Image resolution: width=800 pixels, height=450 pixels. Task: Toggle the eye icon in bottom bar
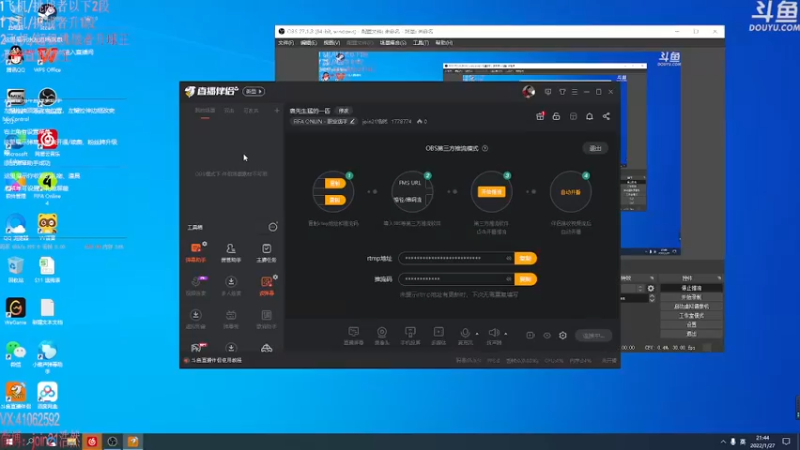[547, 336]
